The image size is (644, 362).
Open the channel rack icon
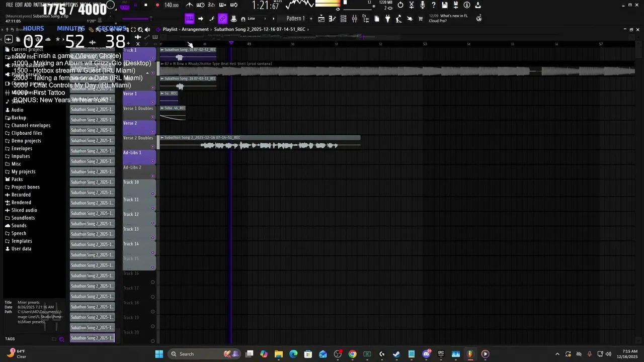[343, 19]
